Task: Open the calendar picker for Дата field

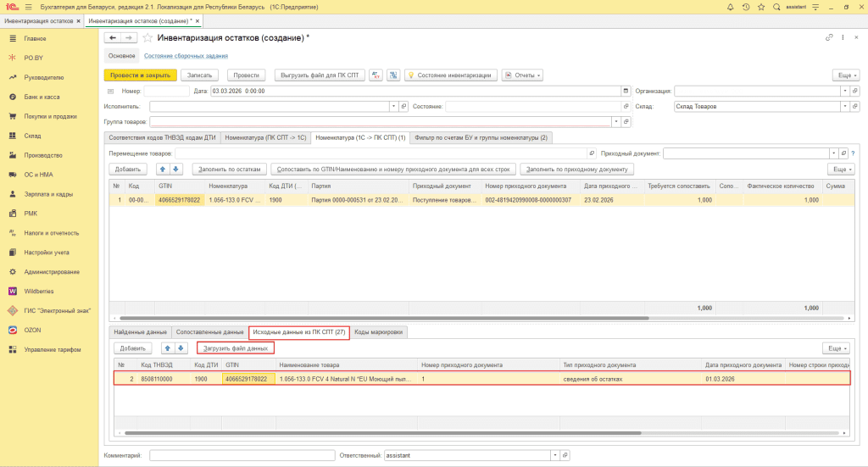Action: click(x=626, y=91)
